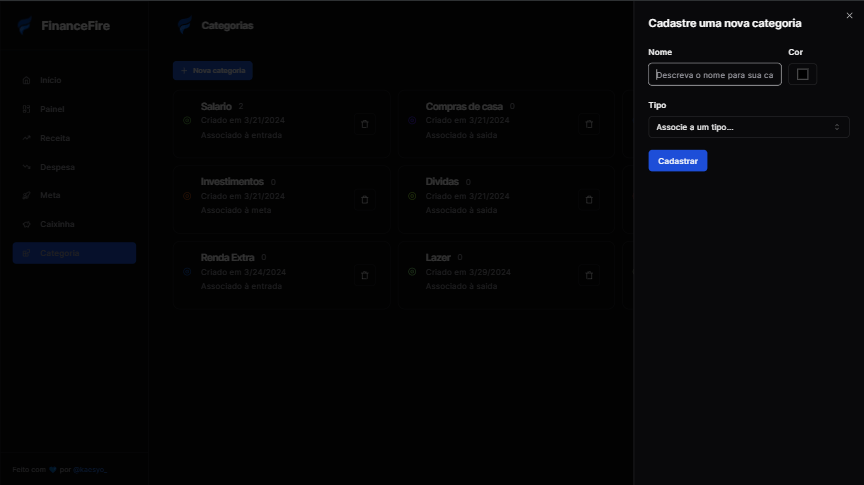The image size is (864, 485).
Task: Click the Nome category name input field
Action: pos(714,75)
